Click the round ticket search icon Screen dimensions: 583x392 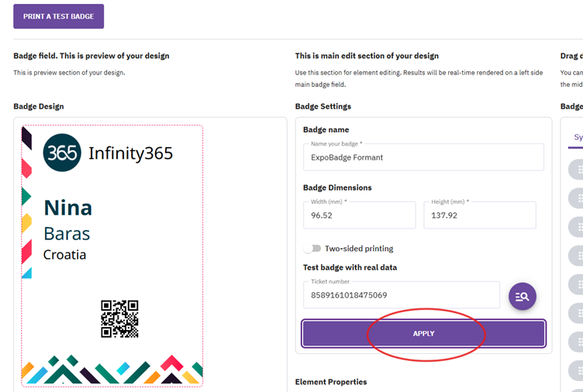(522, 296)
